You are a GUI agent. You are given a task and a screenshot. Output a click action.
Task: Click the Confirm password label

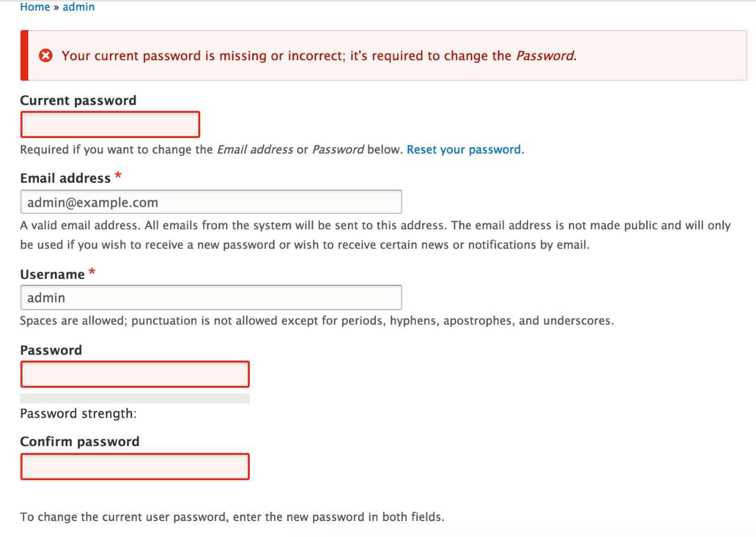(x=80, y=442)
